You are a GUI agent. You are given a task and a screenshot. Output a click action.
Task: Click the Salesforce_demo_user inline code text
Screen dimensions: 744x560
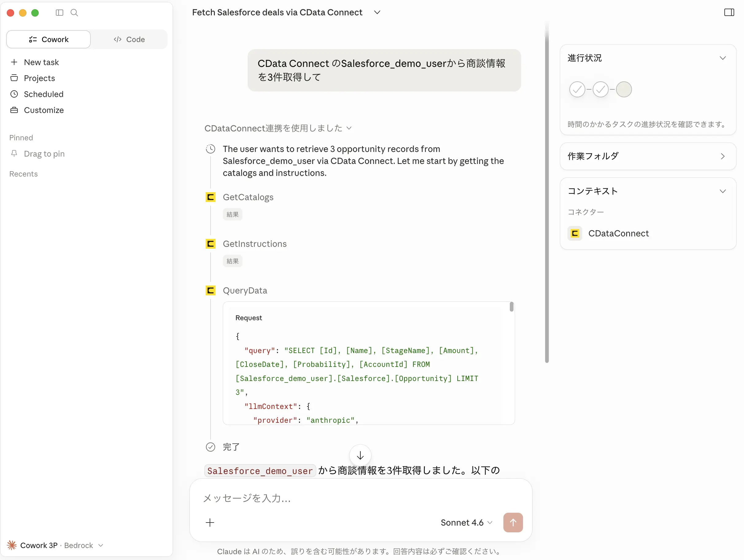(260, 470)
